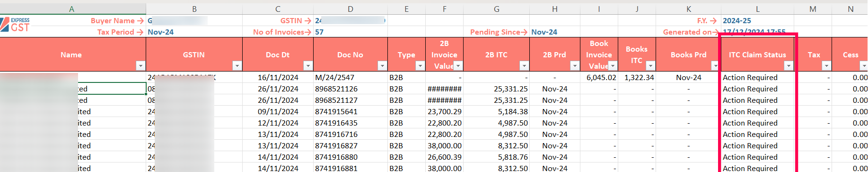The width and height of the screenshot is (868, 172).
Task: Select the Doc No cell M/24/2547
Action: point(350,77)
